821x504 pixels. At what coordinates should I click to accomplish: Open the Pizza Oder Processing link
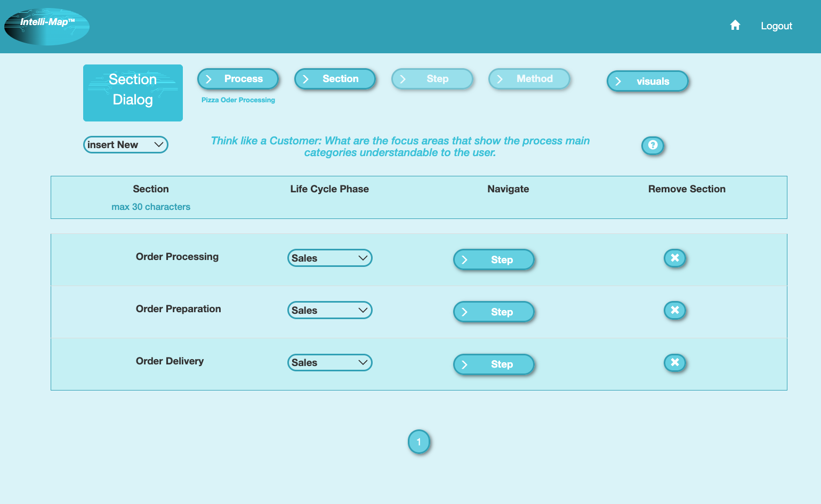(x=238, y=100)
